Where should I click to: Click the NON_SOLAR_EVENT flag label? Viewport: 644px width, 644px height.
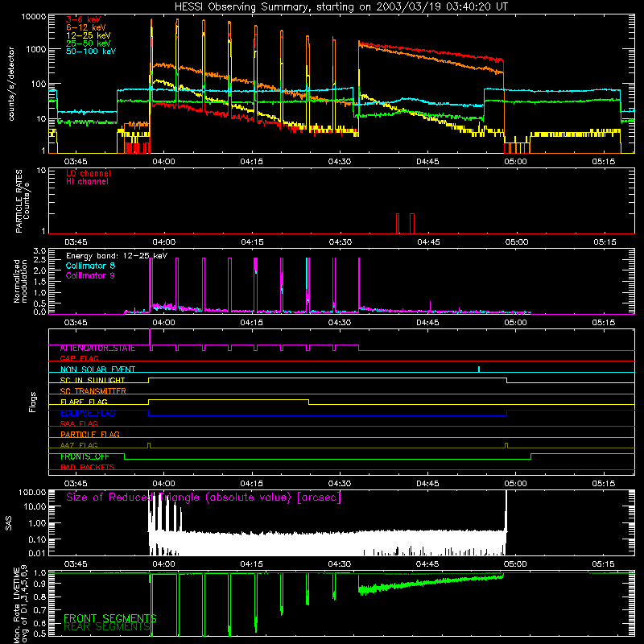[97, 369]
